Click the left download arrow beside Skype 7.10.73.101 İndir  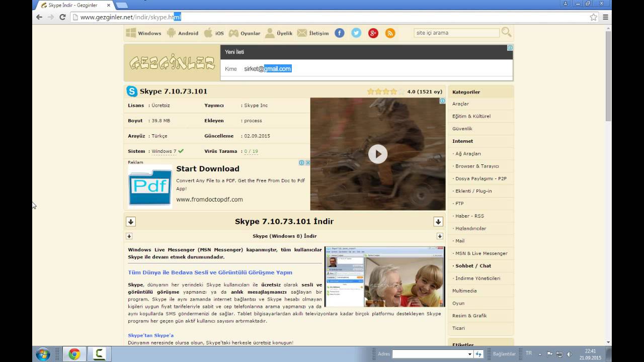click(x=131, y=222)
